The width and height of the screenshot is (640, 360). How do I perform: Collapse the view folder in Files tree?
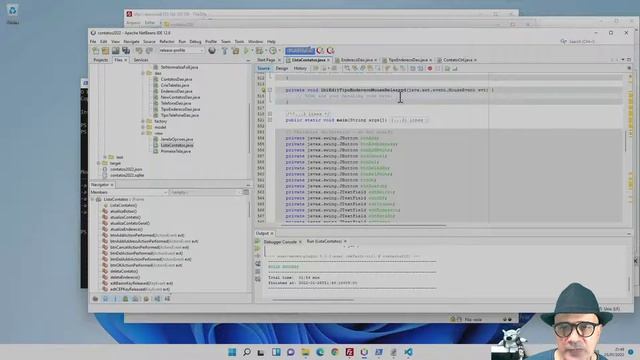(143, 133)
